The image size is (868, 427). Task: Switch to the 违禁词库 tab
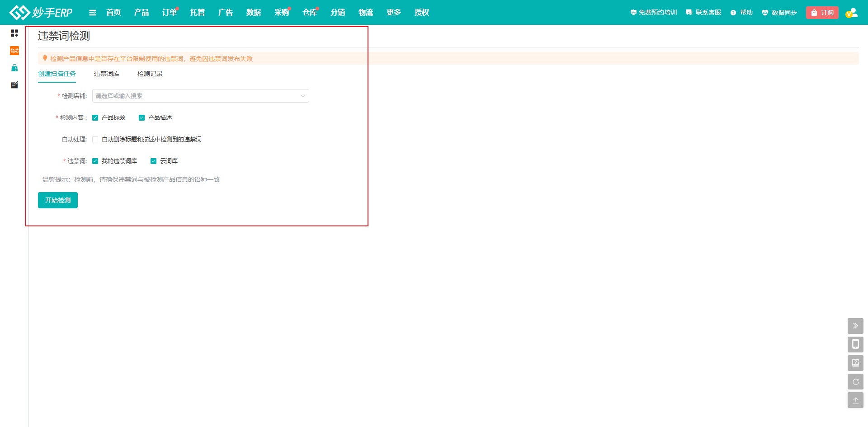coord(107,74)
